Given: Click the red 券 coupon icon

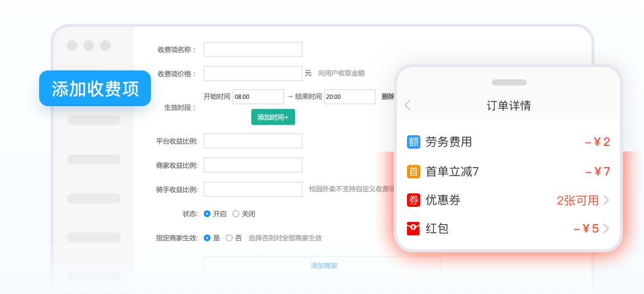Looking at the screenshot, I should [x=414, y=200].
